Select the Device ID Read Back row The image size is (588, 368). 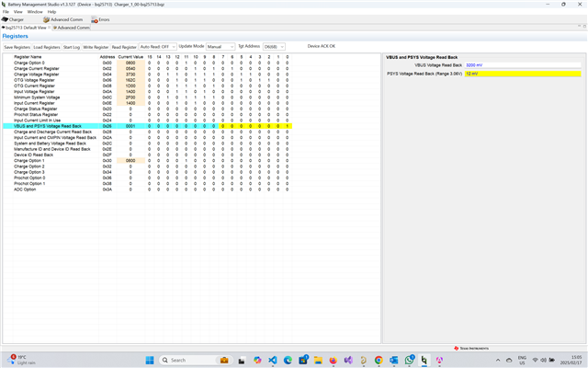click(x=147, y=155)
